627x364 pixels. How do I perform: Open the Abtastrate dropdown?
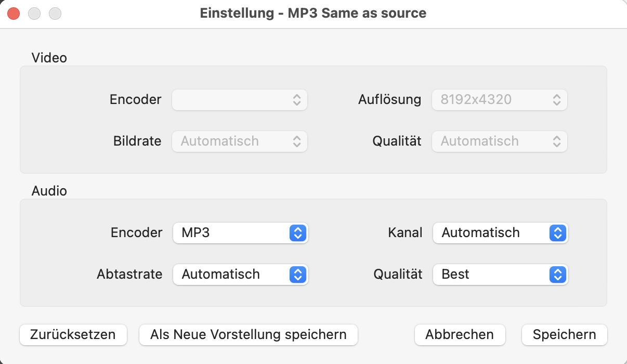click(x=240, y=275)
